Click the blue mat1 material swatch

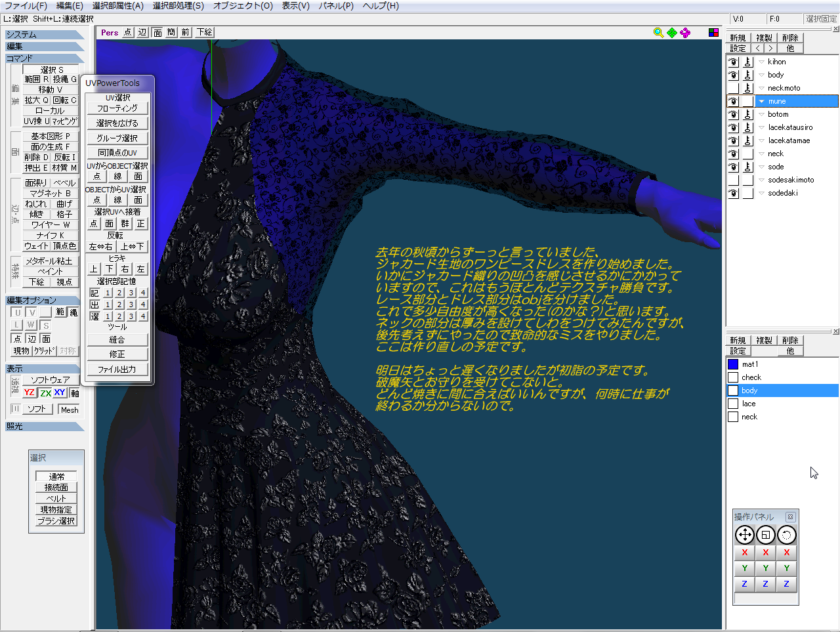click(733, 364)
